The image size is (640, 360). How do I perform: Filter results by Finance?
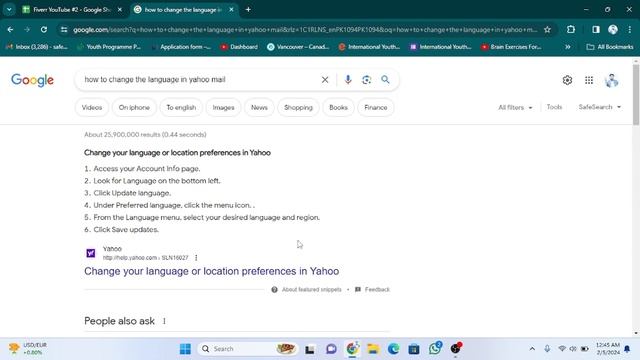point(376,108)
